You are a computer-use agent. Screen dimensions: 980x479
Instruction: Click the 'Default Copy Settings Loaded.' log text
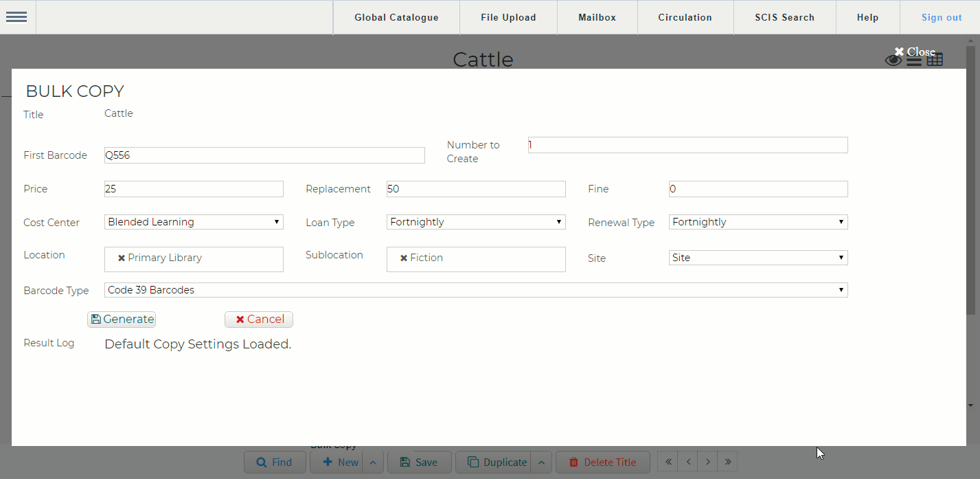[198, 344]
